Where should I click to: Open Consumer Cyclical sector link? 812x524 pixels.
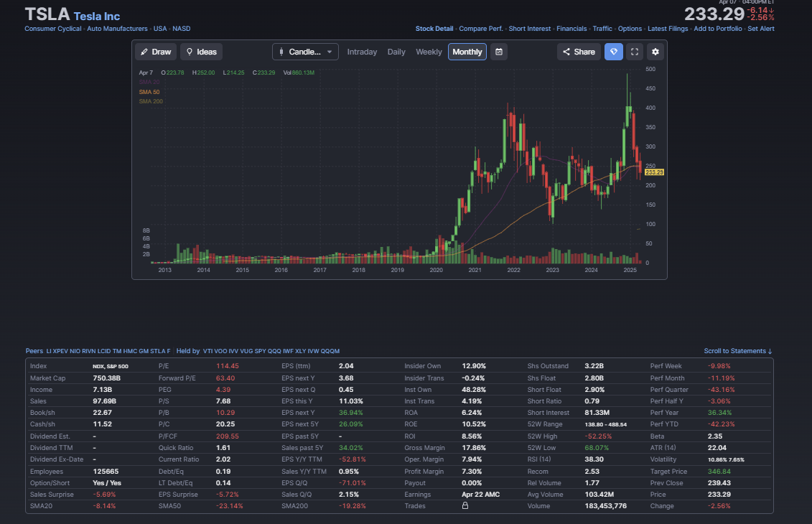[x=53, y=29]
